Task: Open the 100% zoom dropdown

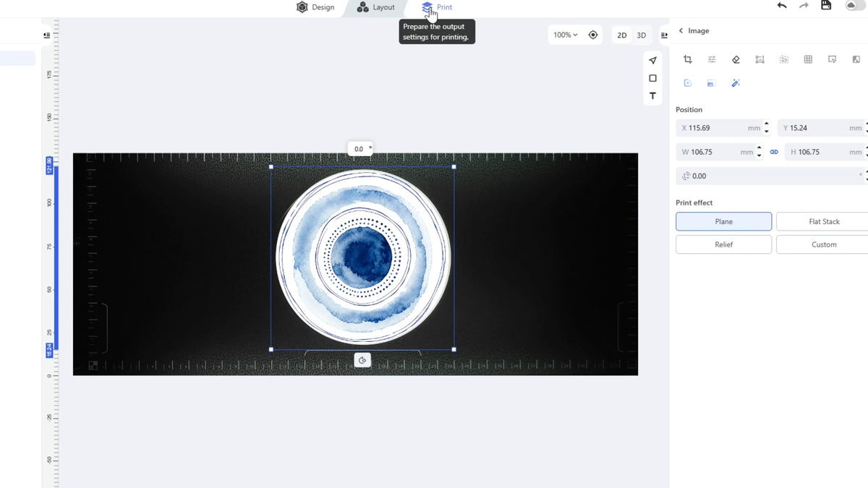Action: pos(566,35)
